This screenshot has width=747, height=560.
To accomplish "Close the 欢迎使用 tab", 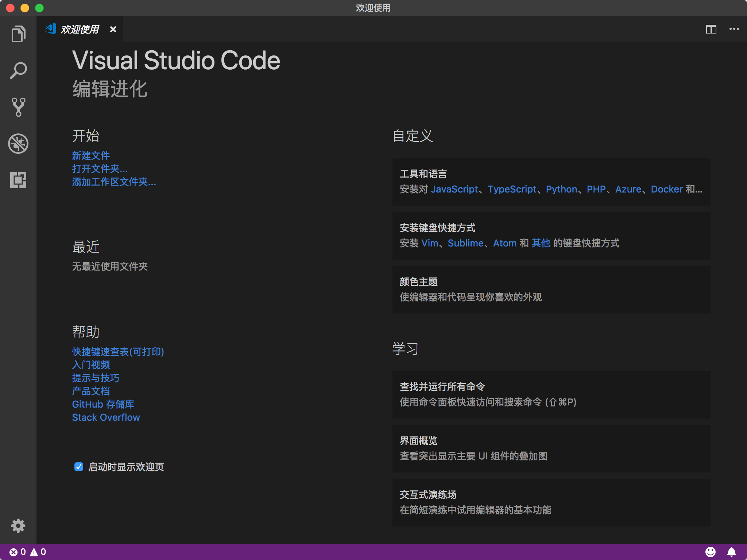I will tap(113, 29).
